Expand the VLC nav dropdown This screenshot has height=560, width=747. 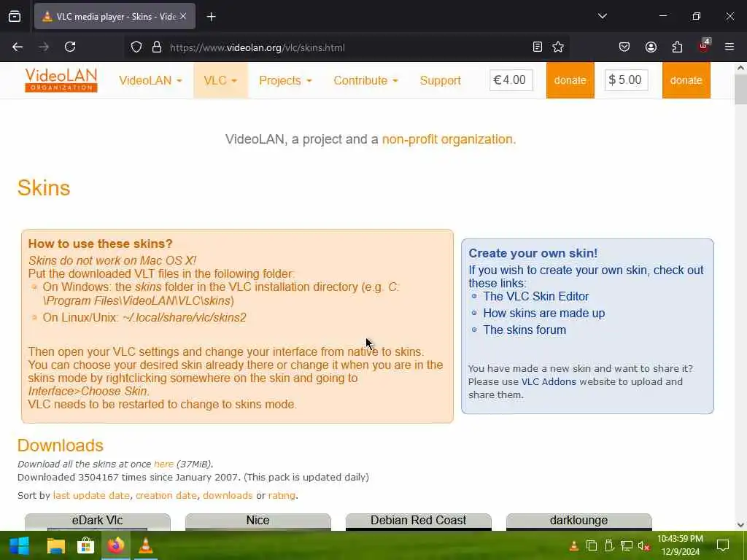(220, 80)
